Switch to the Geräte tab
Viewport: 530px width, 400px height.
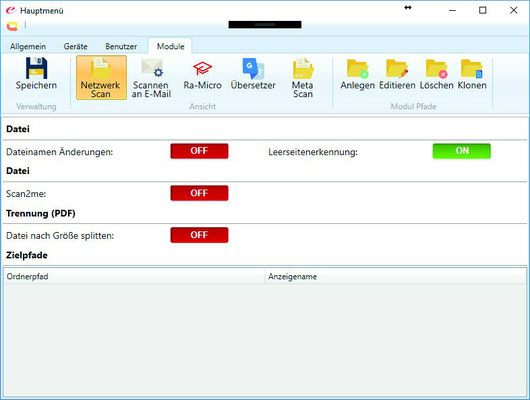coord(76,46)
